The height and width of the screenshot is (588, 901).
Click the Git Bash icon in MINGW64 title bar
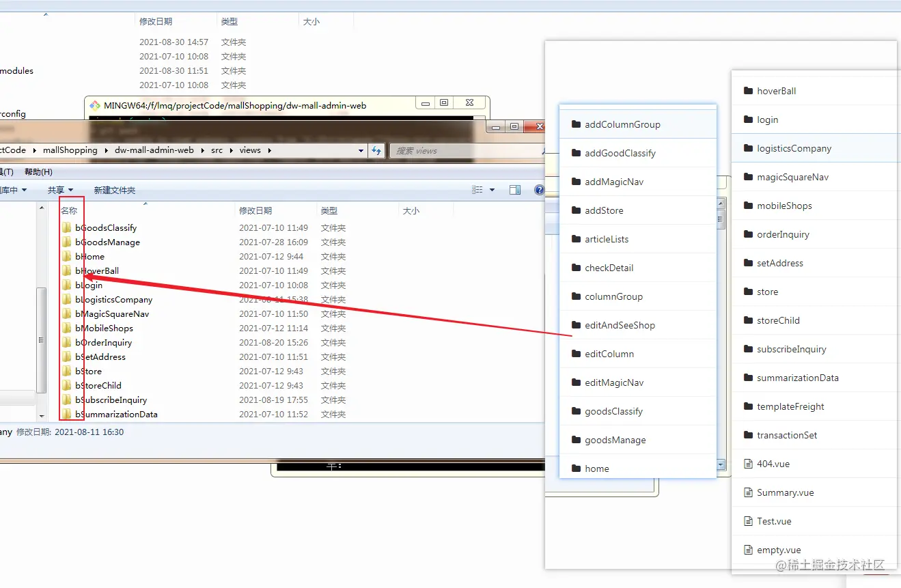(x=94, y=105)
